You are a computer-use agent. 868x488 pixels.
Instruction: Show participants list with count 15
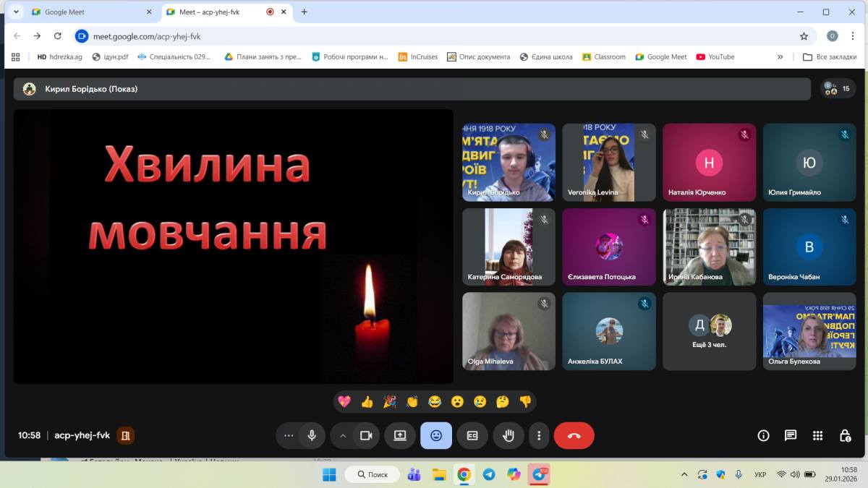click(x=838, y=89)
